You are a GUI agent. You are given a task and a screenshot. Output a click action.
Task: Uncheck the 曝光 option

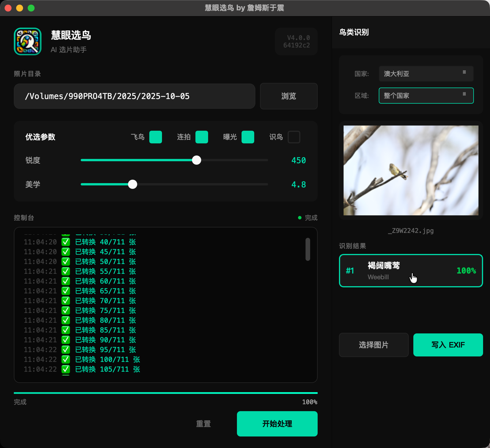pyautogui.click(x=248, y=137)
